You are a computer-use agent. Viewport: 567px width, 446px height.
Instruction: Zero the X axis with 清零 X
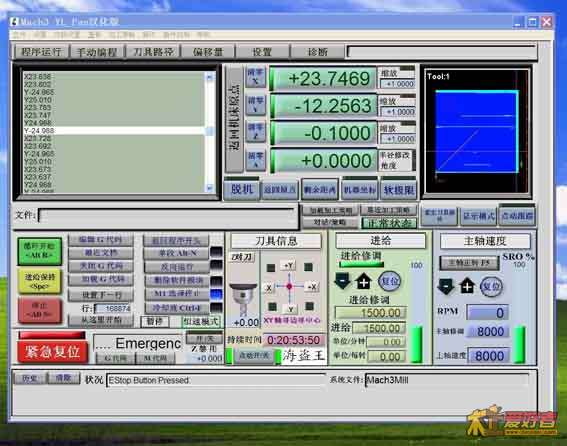coord(255,77)
